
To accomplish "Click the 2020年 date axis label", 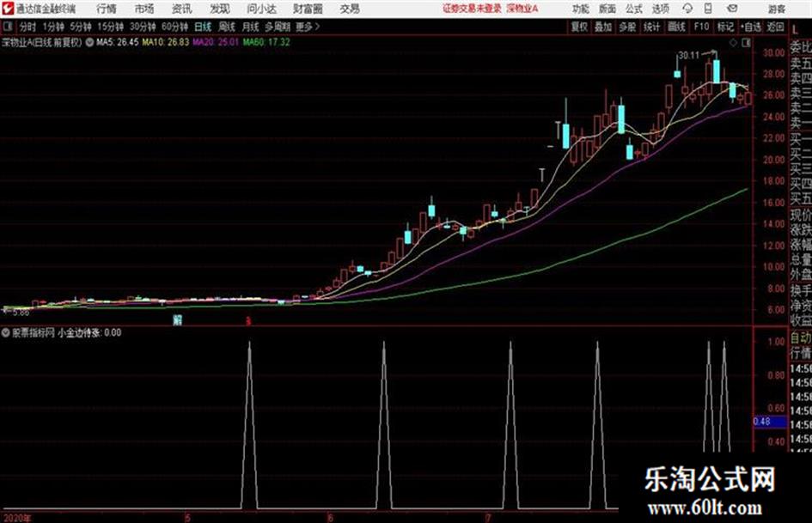I will tap(17, 518).
